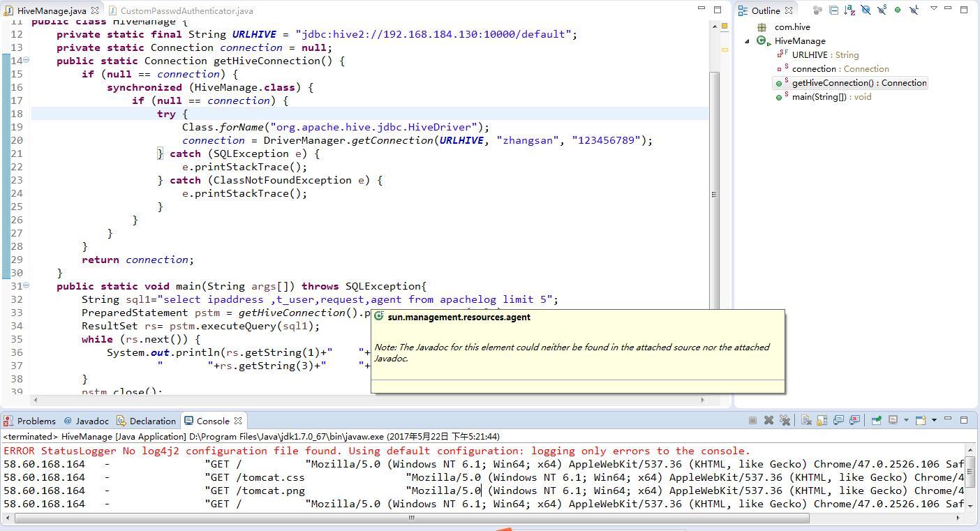
Task: Maximize the editor area
Action: pos(718,9)
